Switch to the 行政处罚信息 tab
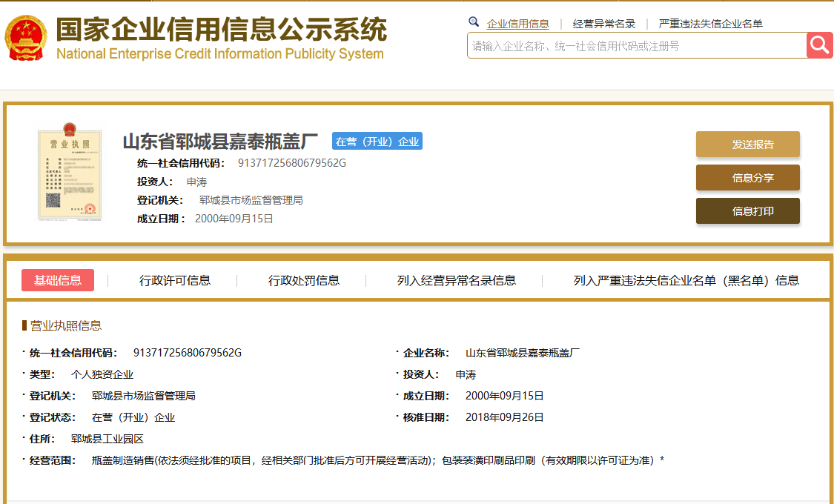The width and height of the screenshot is (834, 504). point(304,280)
